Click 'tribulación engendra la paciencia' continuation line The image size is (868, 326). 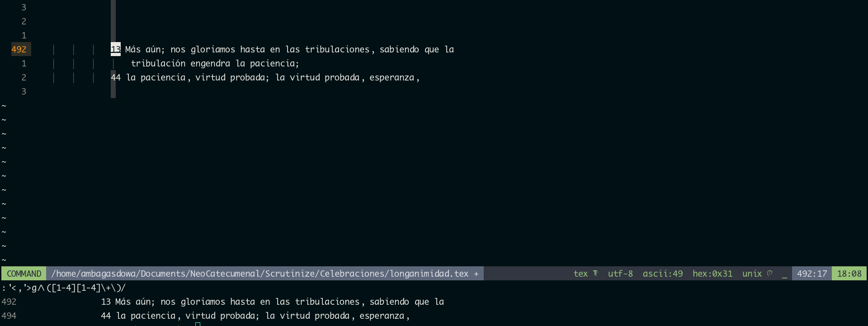click(x=215, y=63)
